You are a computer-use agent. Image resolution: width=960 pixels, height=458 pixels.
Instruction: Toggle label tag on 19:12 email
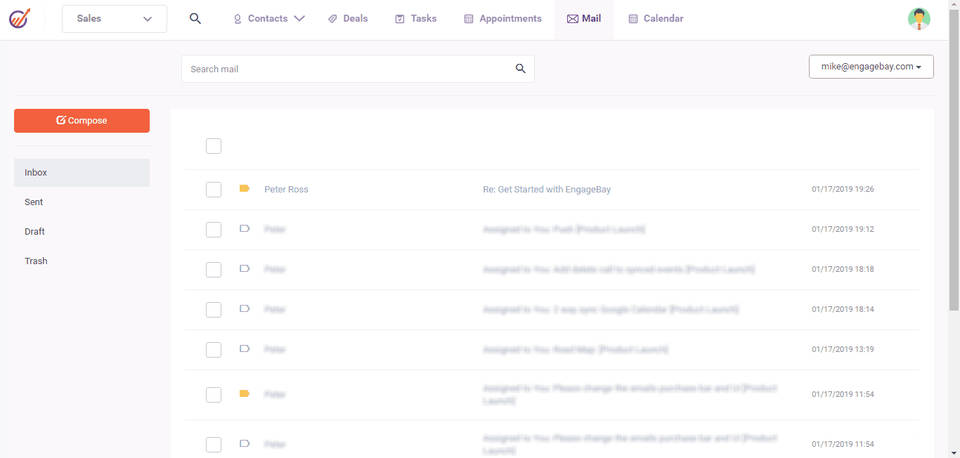[244, 229]
